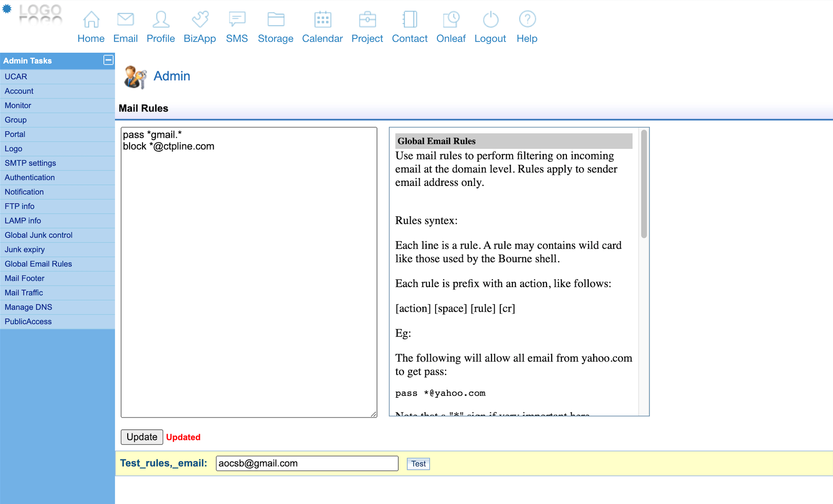Focus the test rules email input field
Viewport: 833px width, 504px height.
coord(307,463)
